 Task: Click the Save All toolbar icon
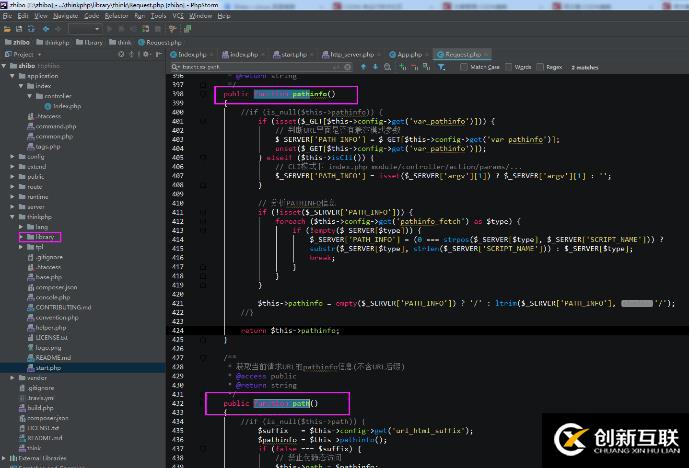click(x=19, y=29)
